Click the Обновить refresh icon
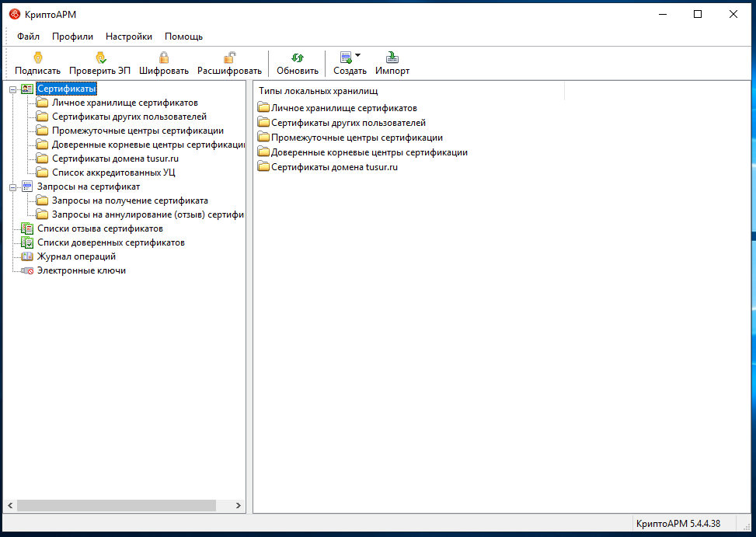This screenshot has height=537, width=756. (298, 58)
